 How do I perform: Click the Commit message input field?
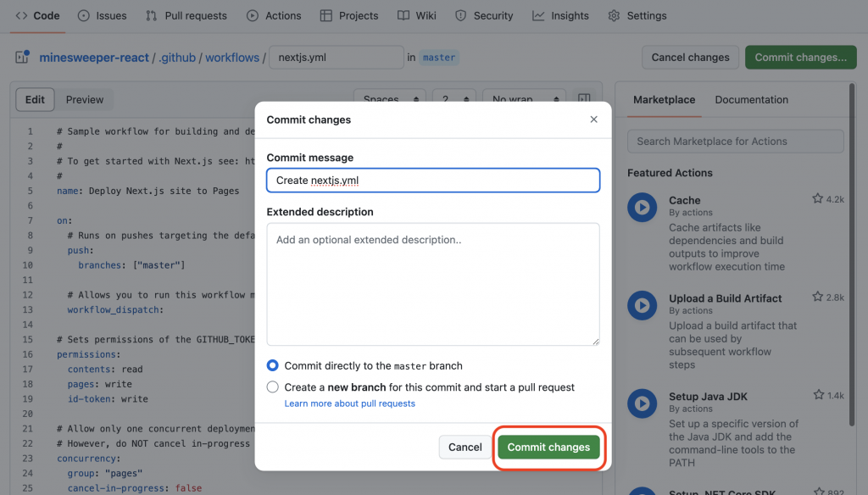(432, 181)
